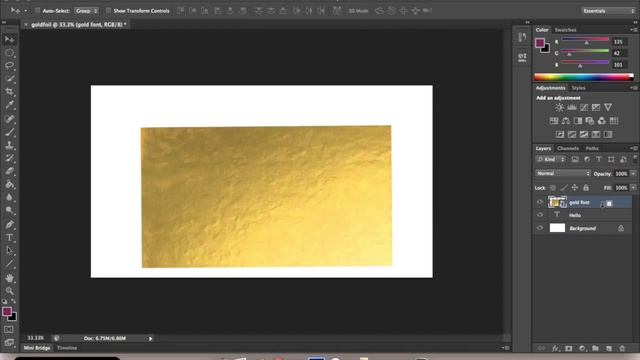This screenshot has width=640, height=360.
Task: Open the layer filter Kind dropdown
Action: pyautogui.click(x=550, y=160)
